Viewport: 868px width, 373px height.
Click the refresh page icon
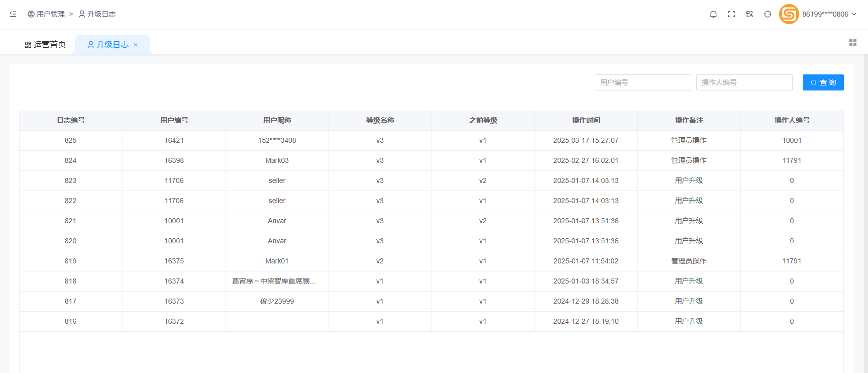pyautogui.click(x=768, y=14)
